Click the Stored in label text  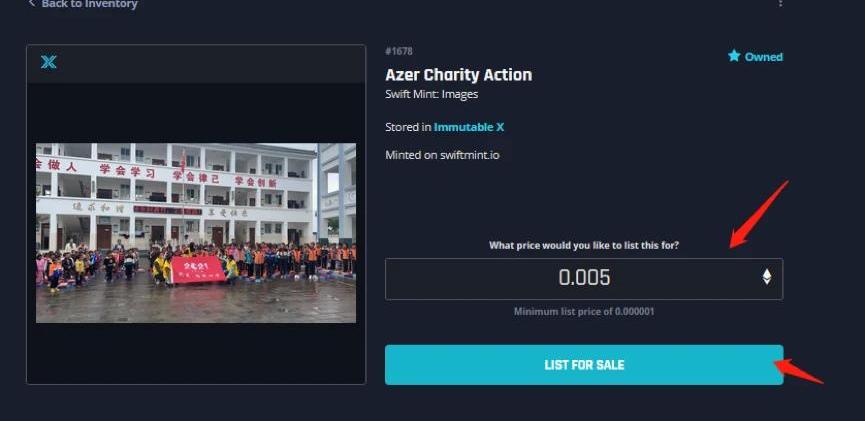[x=408, y=127]
